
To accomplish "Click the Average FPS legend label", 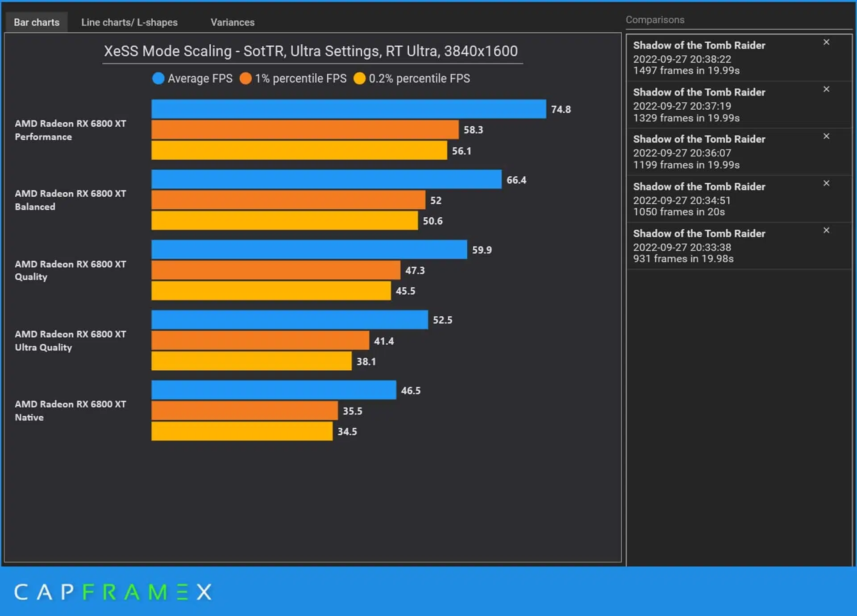I will 200,79.
